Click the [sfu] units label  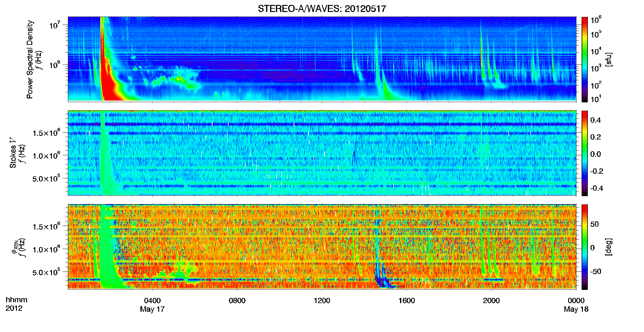pyautogui.click(x=609, y=59)
